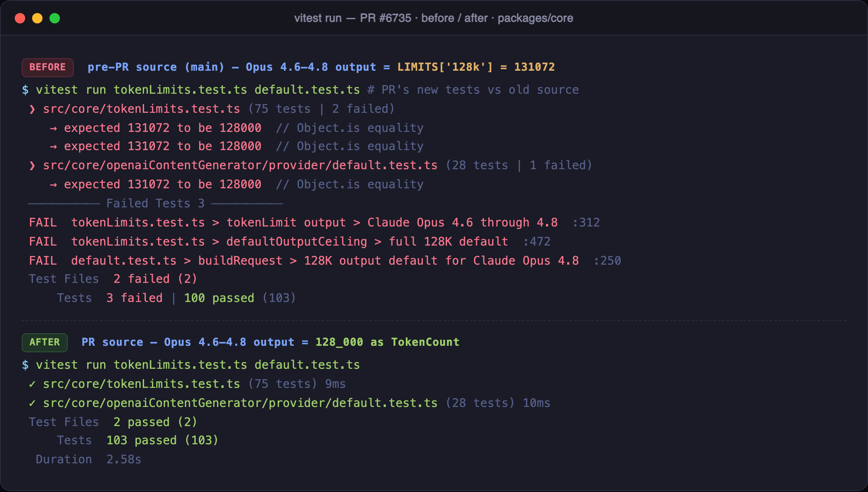The width and height of the screenshot is (868, 492).
Task: Click the vitest run command in AFTER section
Action: click(x=198, y=365)
